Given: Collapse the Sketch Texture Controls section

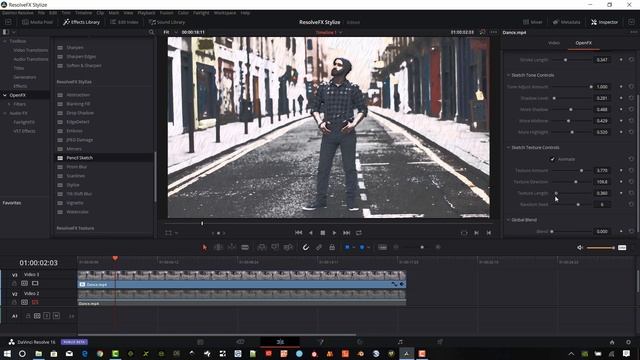Looking at the screenshot, I should (x=509, y=147).
